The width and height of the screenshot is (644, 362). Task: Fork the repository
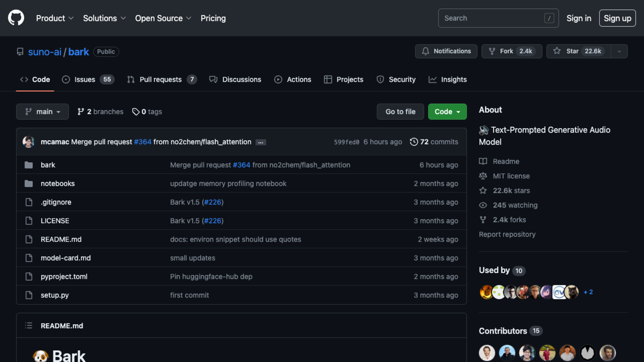click(512, 51)
